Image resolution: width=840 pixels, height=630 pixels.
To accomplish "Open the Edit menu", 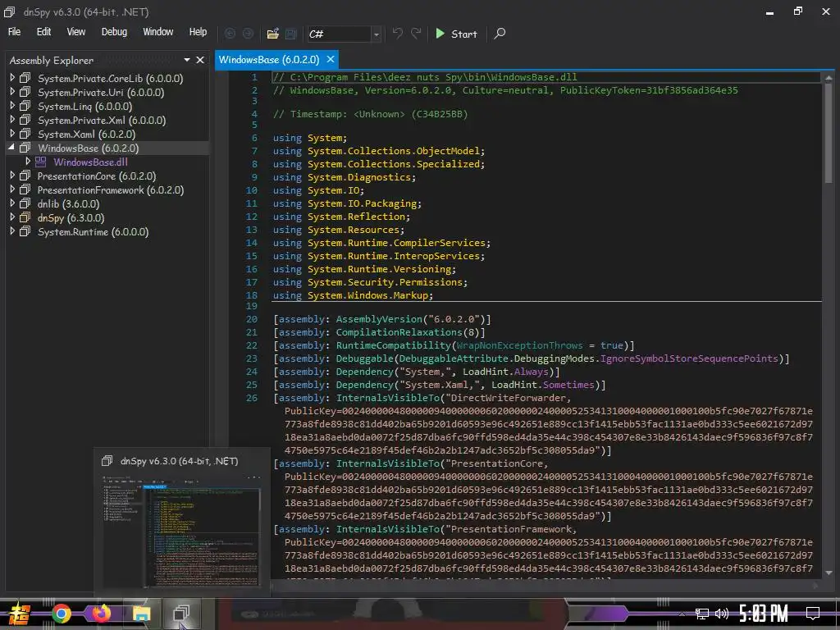I will click(44, 32).
